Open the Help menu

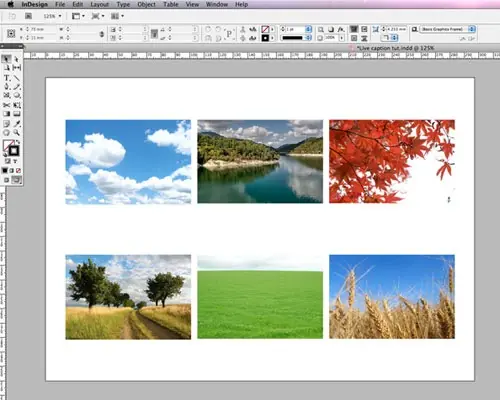pos(241,4)
